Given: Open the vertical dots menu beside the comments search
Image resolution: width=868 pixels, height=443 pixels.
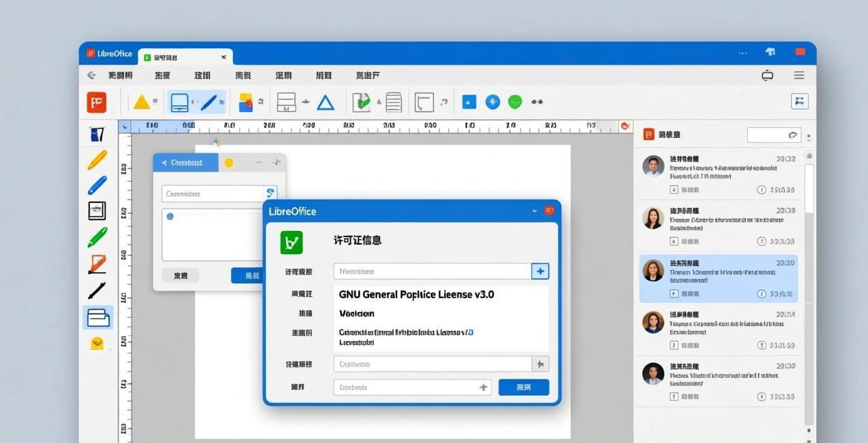Looking at the screenshot, I should [809, 137].
